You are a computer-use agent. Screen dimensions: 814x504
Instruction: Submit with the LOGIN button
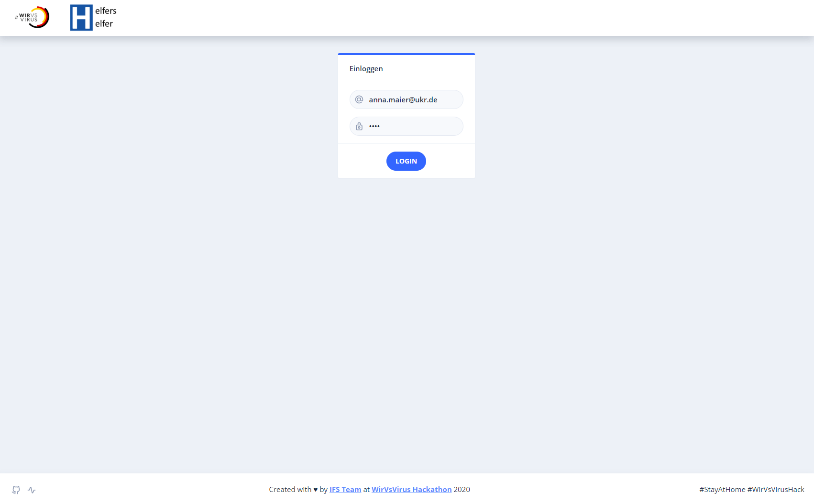tap(406, 161)
